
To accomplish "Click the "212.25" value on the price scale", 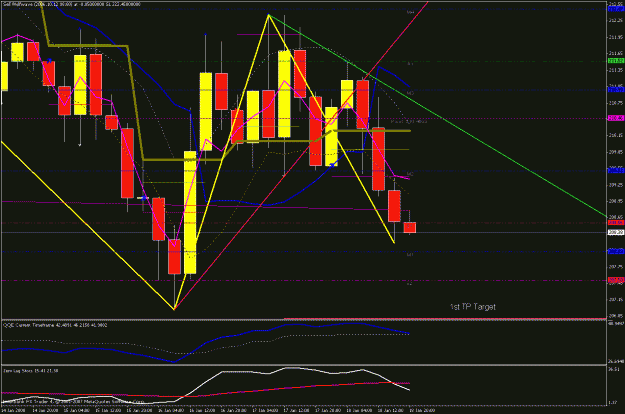I will click(x=615, y=20).
